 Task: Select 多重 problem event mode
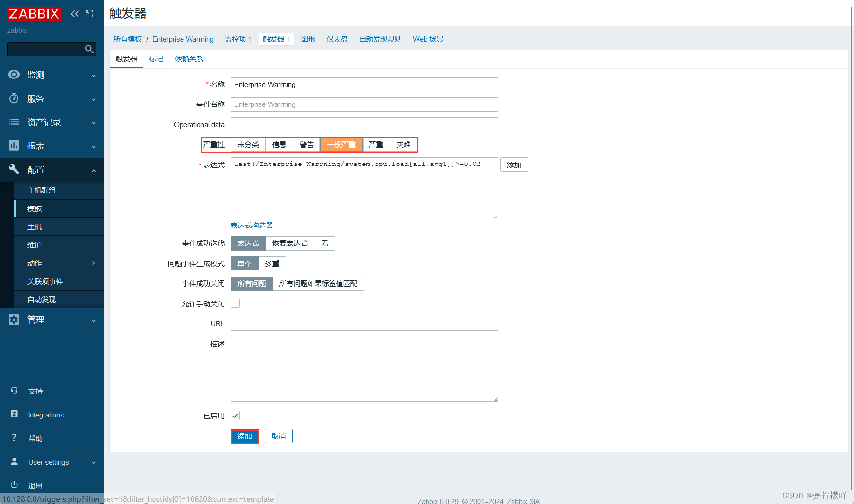pos(272,264)
